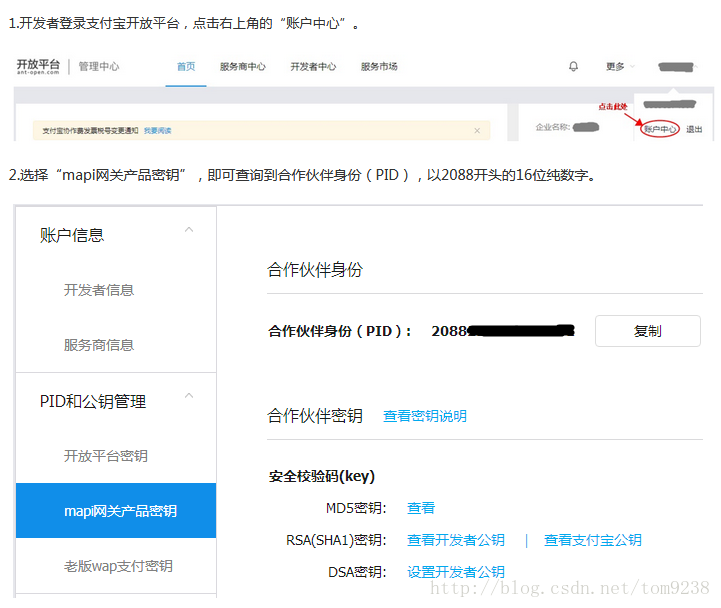Open the 服务商中心 tab
721x608 pixels.
click(x=243, y=67)
